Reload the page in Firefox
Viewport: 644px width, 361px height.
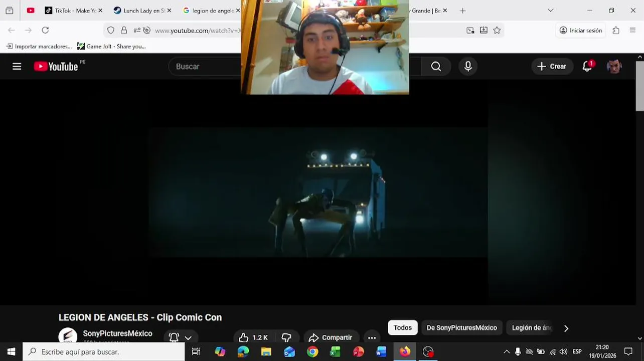click(x=45, y=31)
